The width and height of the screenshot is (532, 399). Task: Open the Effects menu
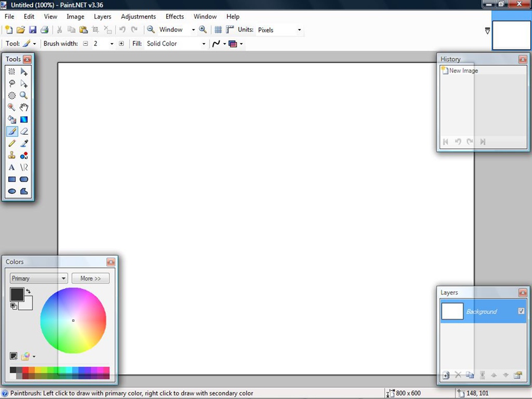coord(175,17)
